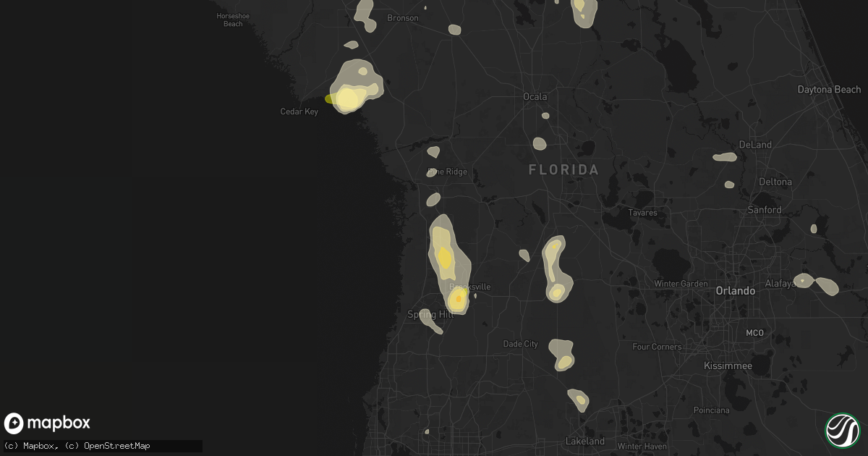Click the Sanford label
The width and height of the screenshot is (868, 456).
(765, 210)
